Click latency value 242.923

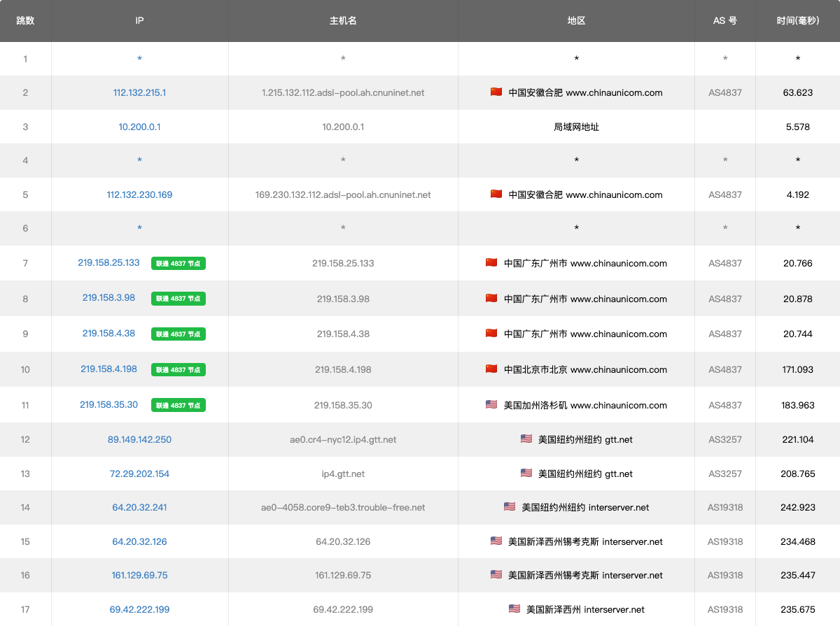798,507
